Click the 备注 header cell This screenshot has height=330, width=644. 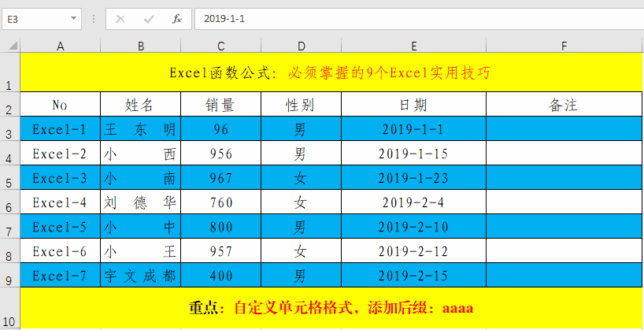pyautogui.click(x=564, y=105)
